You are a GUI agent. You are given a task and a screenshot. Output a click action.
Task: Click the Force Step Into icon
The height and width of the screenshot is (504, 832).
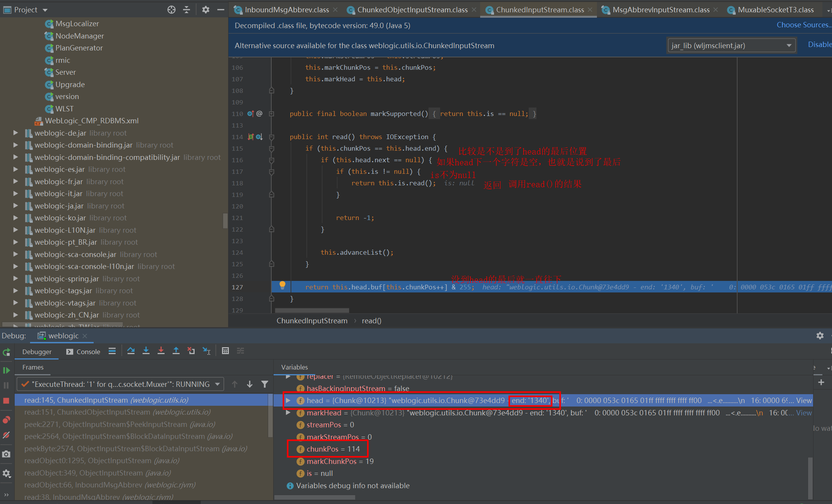161,351
